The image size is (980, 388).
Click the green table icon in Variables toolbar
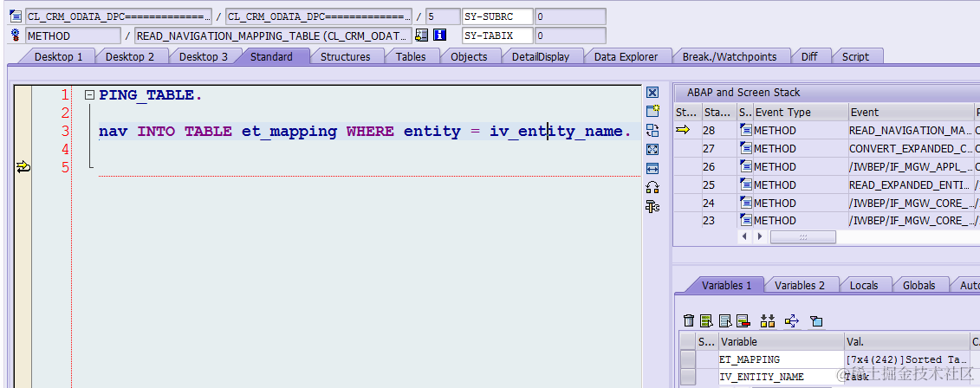pos(707,320)
